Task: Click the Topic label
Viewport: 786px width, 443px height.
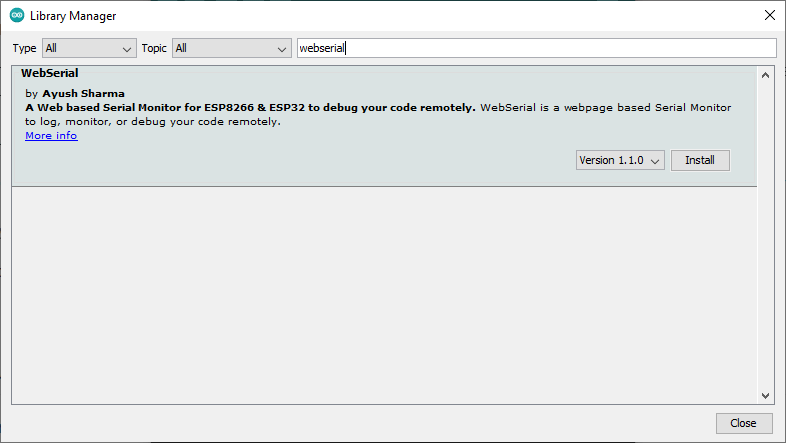Action: point(154,48)
